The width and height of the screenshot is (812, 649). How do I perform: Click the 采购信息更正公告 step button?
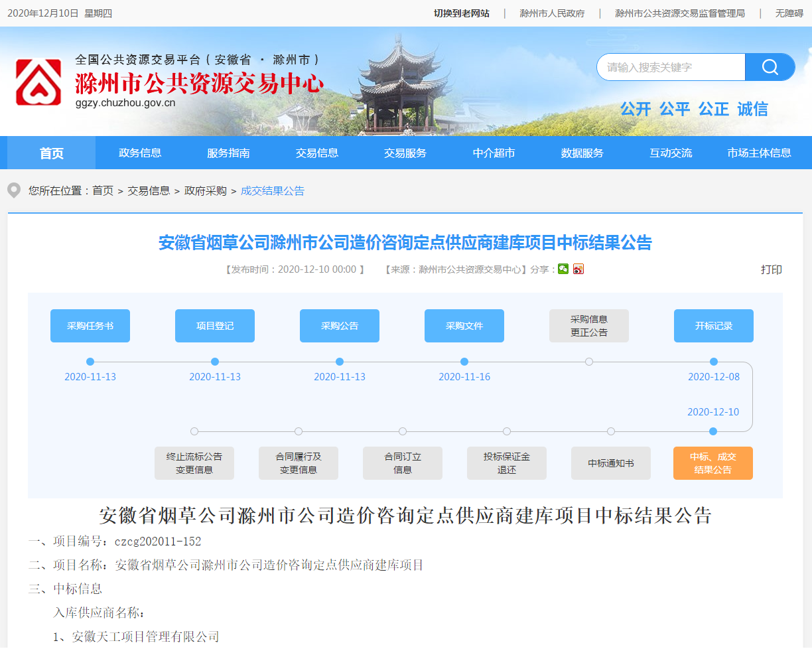(x=589, y=326)
